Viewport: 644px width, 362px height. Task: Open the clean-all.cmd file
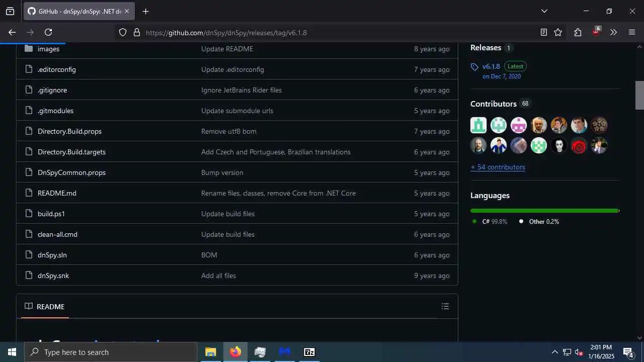pos(57,234)
